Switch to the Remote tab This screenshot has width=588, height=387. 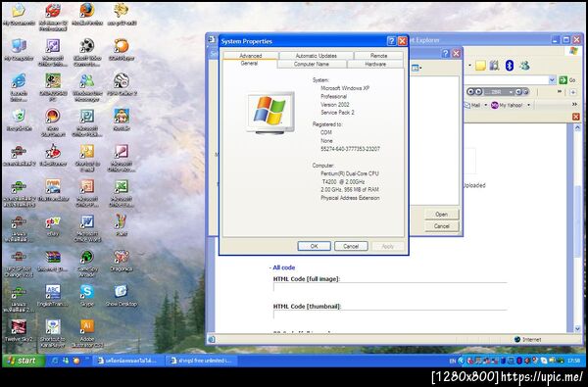tap(378, 56)
